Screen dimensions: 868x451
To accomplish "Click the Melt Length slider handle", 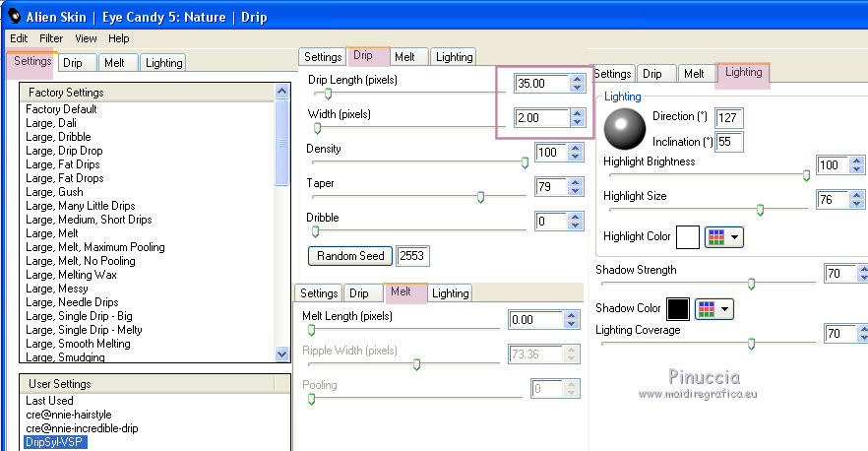I will click(x=311, y=330).
